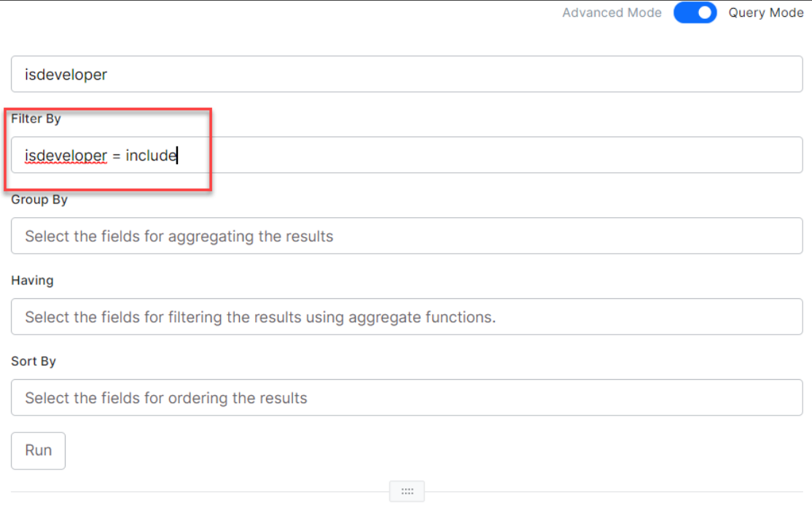The image size is (812, 514).
Task: Select the Sort By ordering fields box
Action: click(x=407, y=398)
